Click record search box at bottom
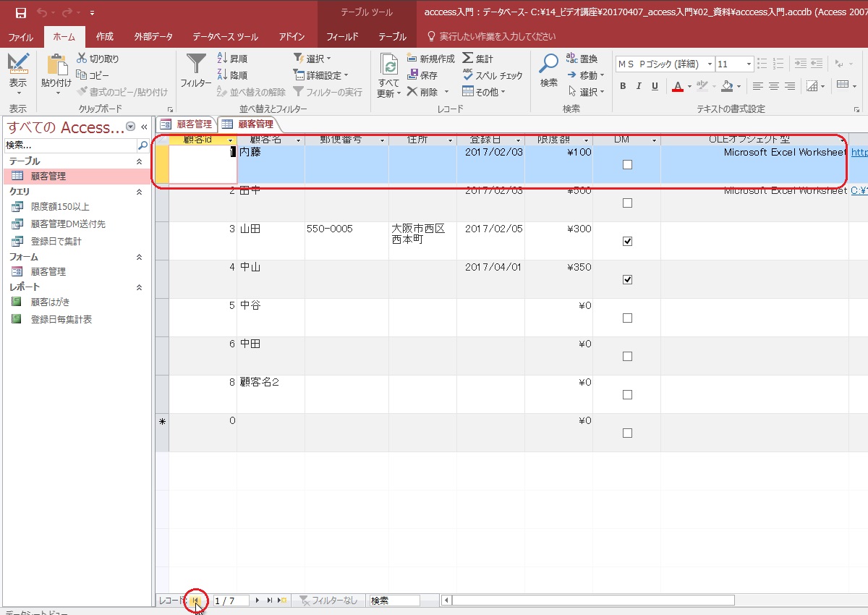Viewport: 868px width, 615px height. (x=394, y=601)
